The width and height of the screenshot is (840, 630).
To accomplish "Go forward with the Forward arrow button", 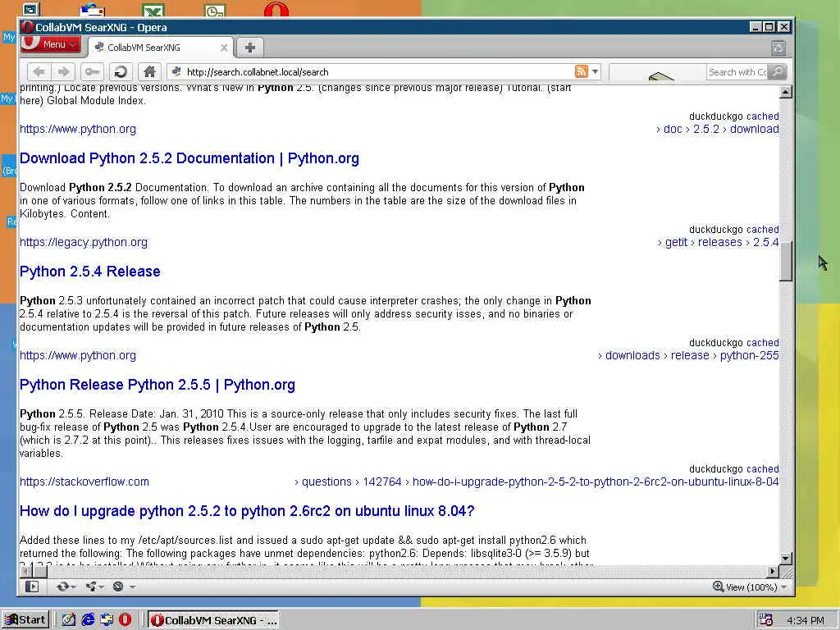I will [64, 72].
